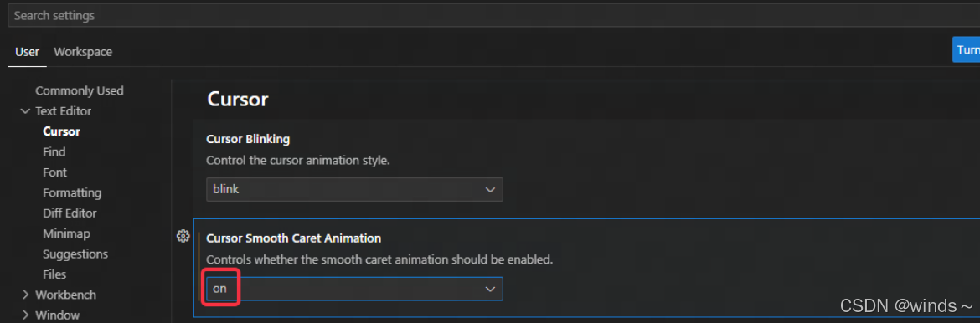
Task: Select Diff Editor under Text Editor
Action: (x=70, y=213)
